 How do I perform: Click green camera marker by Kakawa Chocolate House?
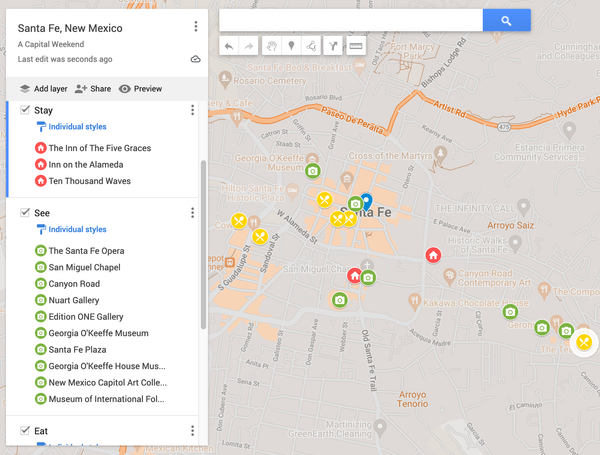510,312
